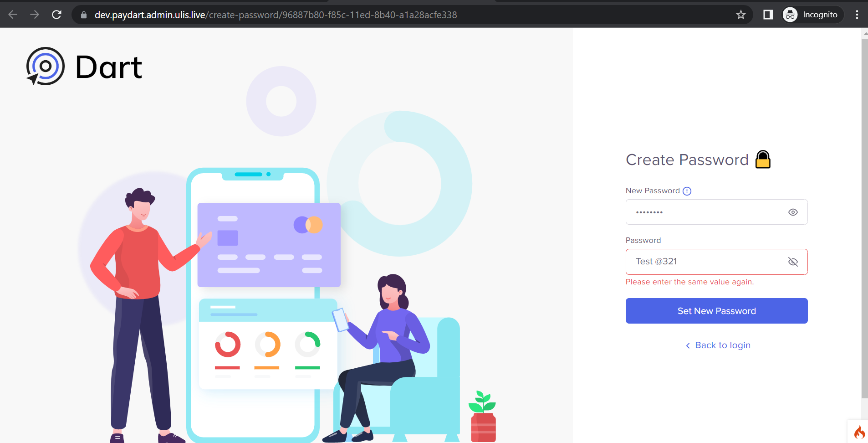868x443 pixels.
Task: Click the Incognito profile icon
Action: (x=790, y=15)
